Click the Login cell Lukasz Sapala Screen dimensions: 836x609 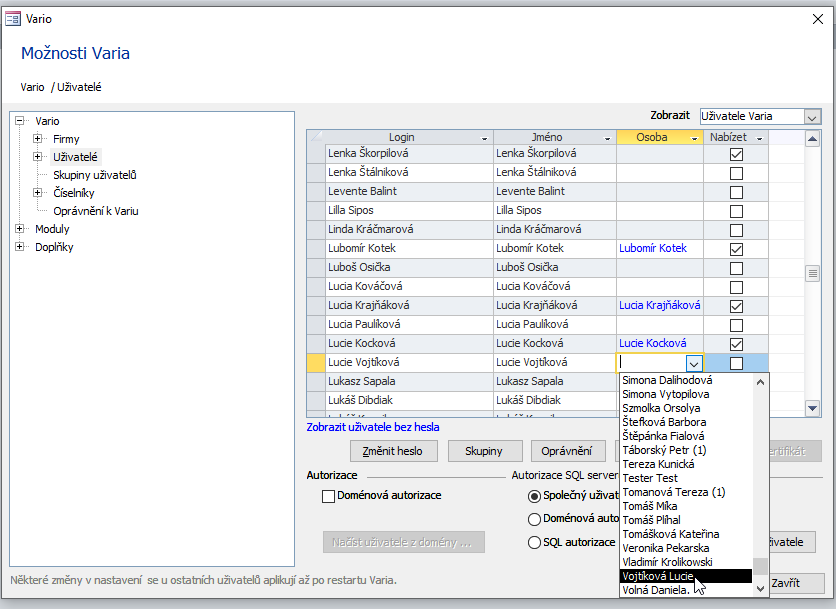[409, 382]
